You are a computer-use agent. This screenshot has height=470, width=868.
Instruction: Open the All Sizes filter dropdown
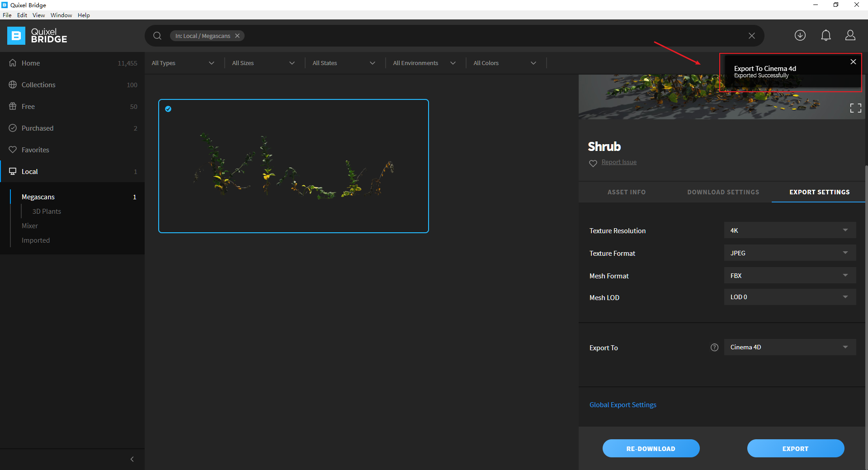[264, 63]
